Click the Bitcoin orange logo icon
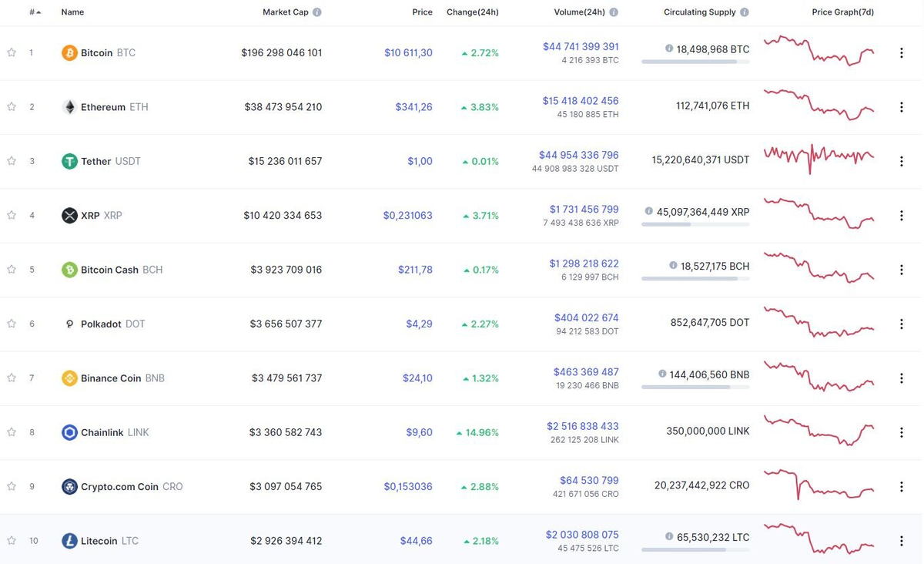 click(69, 53)
